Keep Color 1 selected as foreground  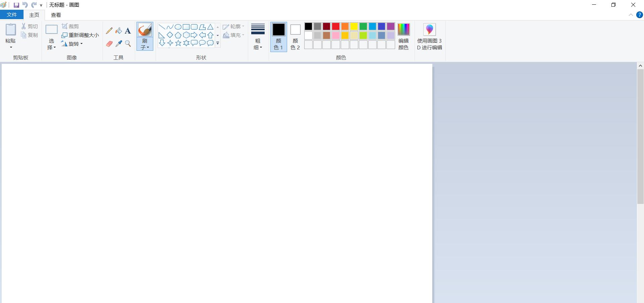278,36
